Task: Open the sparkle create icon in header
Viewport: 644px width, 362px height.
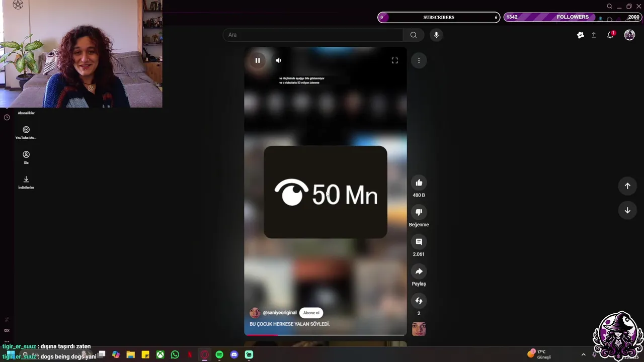Action: click(x=580, y=35)
